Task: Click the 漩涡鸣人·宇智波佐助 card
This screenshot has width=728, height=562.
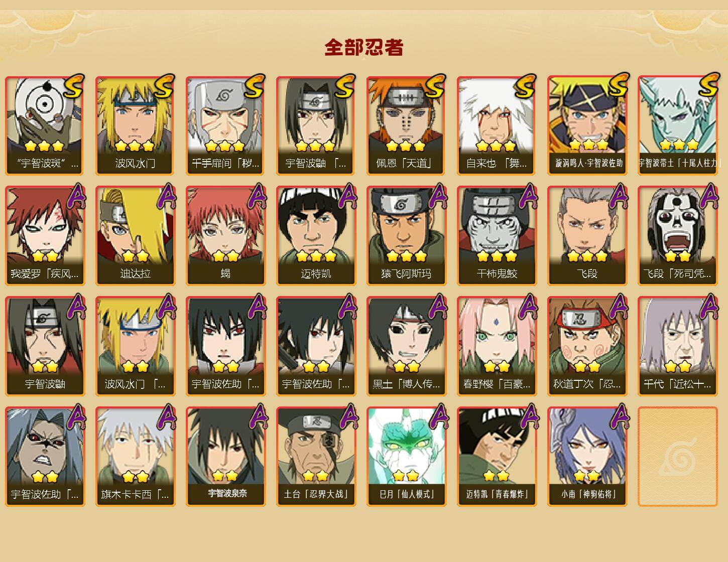Action: click(x=587, y=125)
